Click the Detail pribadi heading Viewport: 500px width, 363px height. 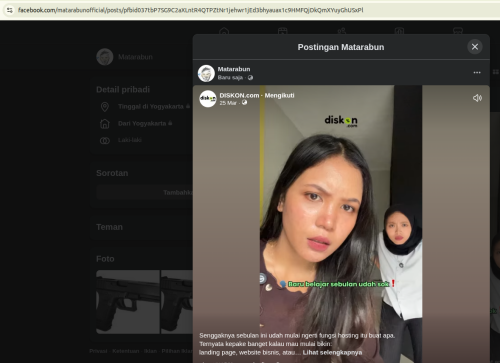pyautogui.click(x=123, y=90)
